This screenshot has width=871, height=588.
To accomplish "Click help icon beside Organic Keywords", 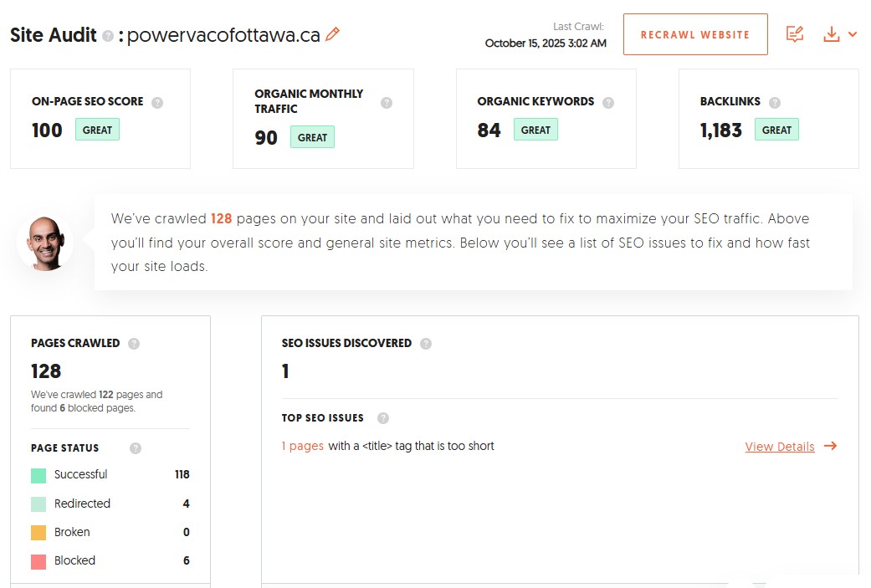I will (x=608, y=102).
